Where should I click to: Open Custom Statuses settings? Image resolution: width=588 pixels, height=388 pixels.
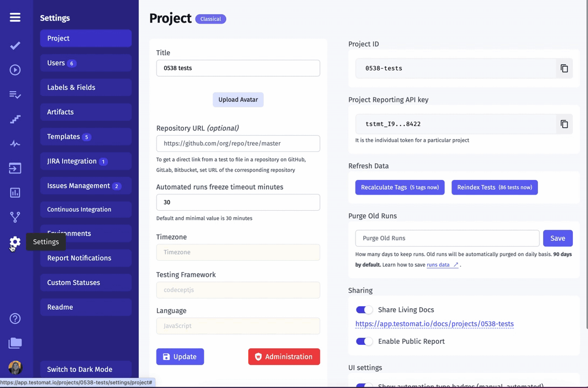coord(86,282)
